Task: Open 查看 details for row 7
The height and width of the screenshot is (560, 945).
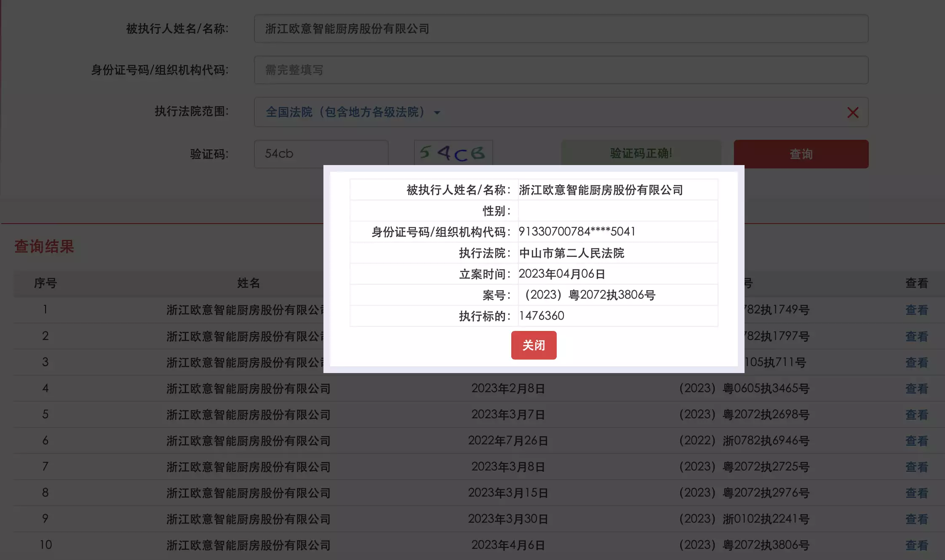Action: point(916,467)
